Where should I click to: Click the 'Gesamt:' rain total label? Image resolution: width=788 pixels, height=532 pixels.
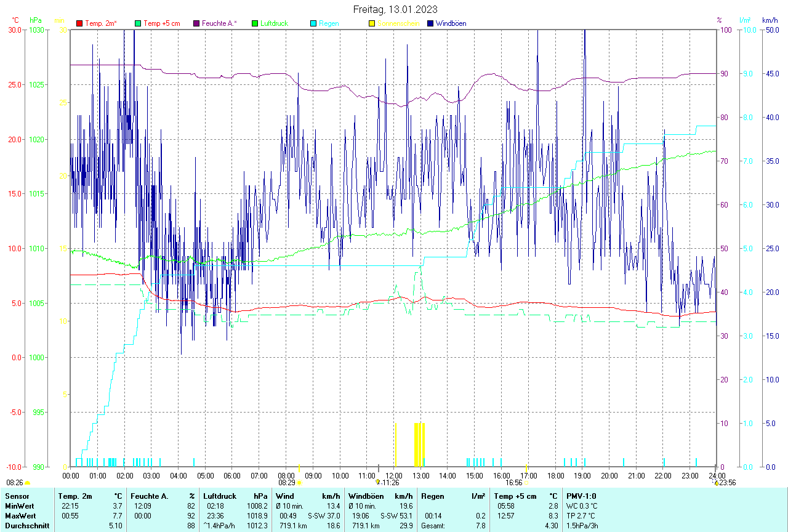tap(433, 526)
